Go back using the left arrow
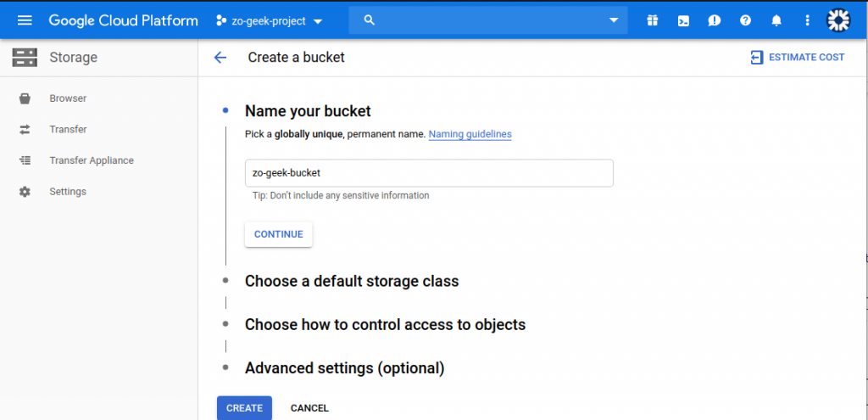868x420 pixels. click(220, 58)
